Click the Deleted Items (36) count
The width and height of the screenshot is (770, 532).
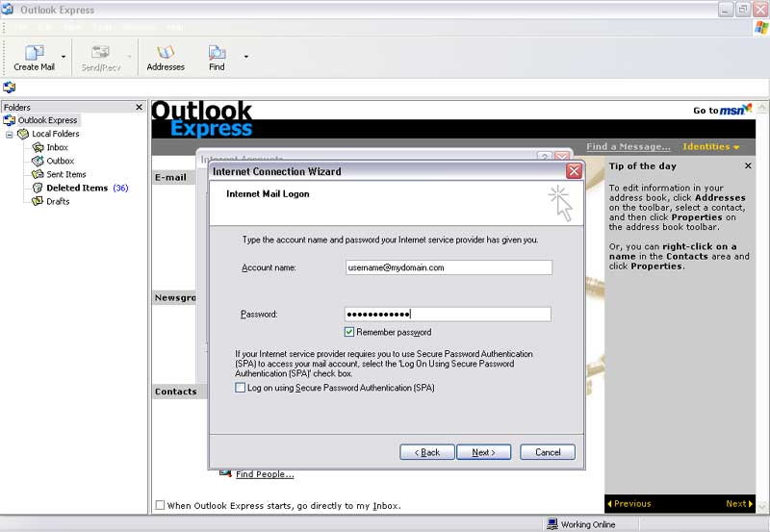120,188
